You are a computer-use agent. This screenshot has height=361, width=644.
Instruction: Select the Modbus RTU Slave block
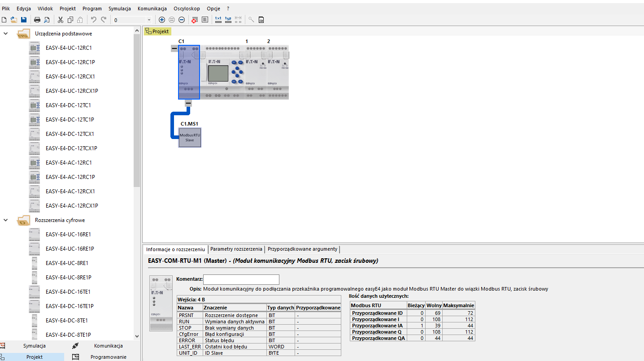pos(190,137)
